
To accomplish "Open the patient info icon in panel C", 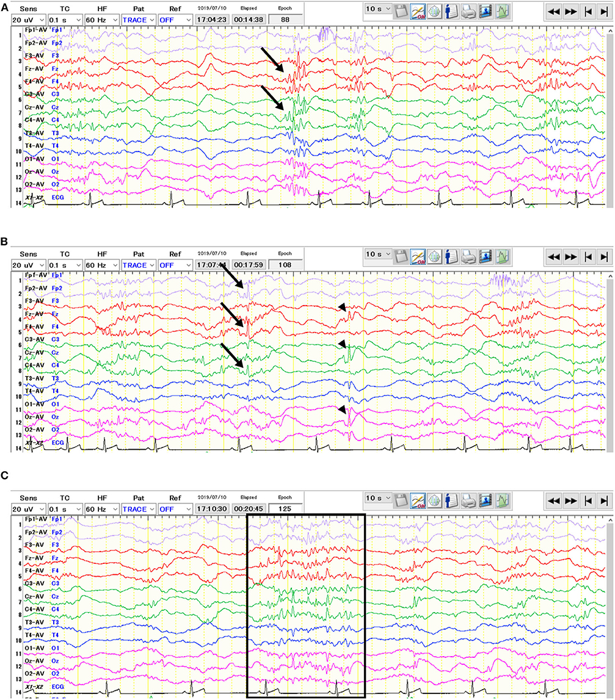I will coord(451,500).
